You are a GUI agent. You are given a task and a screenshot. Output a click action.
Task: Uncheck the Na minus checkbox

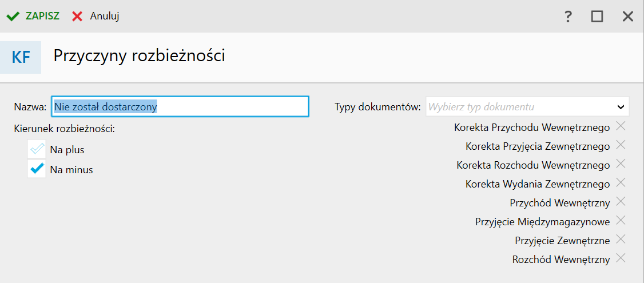point(37,169)
